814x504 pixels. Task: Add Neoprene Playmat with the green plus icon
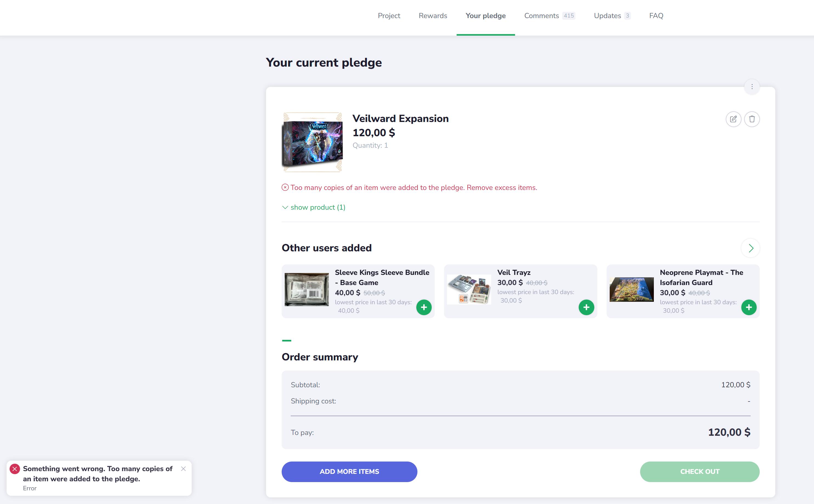(748, 307)
